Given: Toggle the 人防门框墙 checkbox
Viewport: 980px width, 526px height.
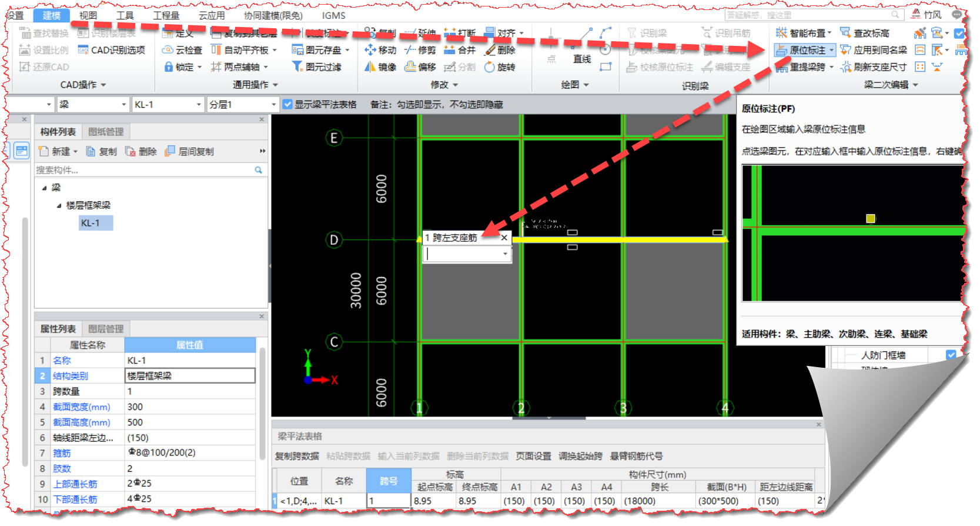Looking at the screenshot, I should click(951, 355).
